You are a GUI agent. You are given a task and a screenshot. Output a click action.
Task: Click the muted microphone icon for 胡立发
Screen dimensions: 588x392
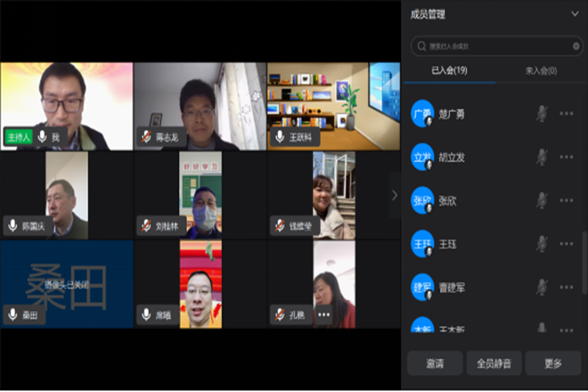pos(541,157)
